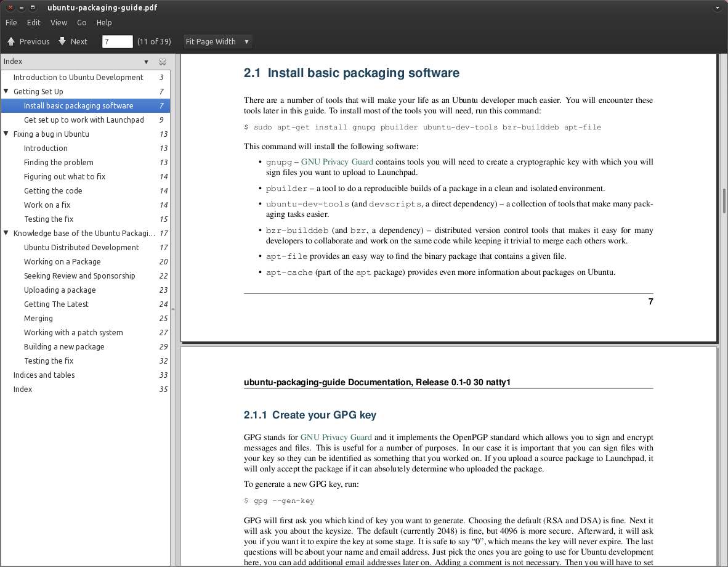Go to Getting the code

86,190
